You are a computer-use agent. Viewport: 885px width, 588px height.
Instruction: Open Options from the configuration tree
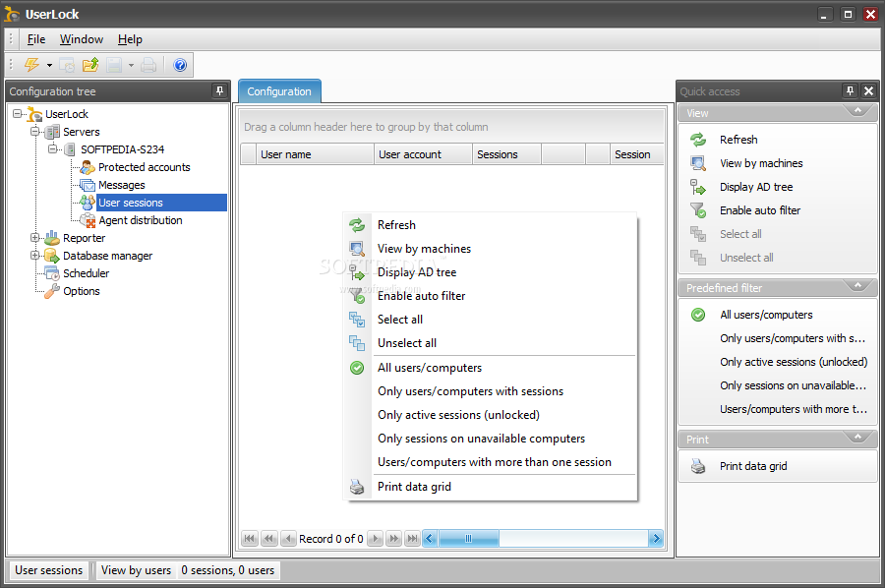coord(82,291)
